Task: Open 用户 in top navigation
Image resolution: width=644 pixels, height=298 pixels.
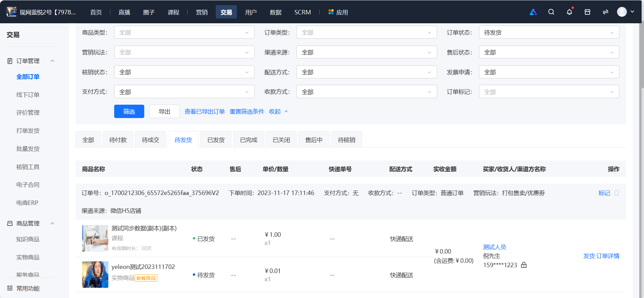Action: tap(251, 12)
